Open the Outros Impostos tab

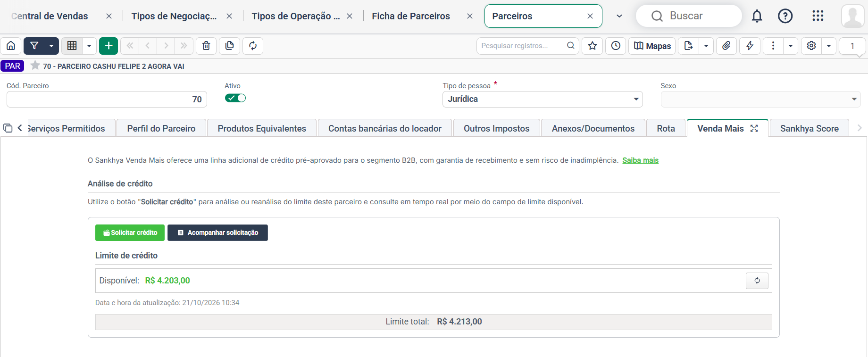tap(497, 128)
